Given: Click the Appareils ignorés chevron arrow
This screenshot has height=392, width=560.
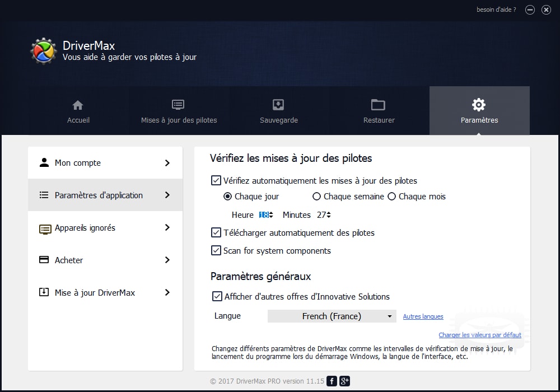Looking at the screenshot, I should pos(167,227).
